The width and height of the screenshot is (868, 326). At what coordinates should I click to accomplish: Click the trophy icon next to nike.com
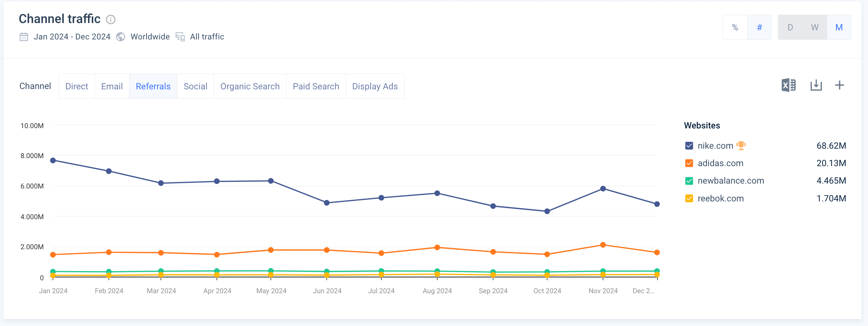741,145
